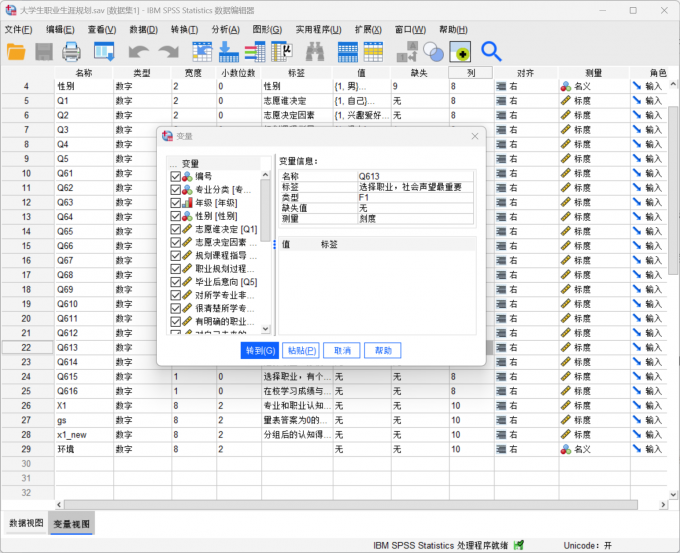Click the Print icon
Image resolution: width=680 pixels, height=553 pixels.
pyautogui.click(x=71, y=52)
